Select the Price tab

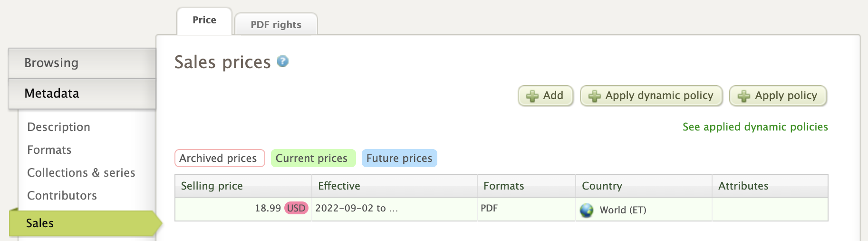click(x=204, y=20)
